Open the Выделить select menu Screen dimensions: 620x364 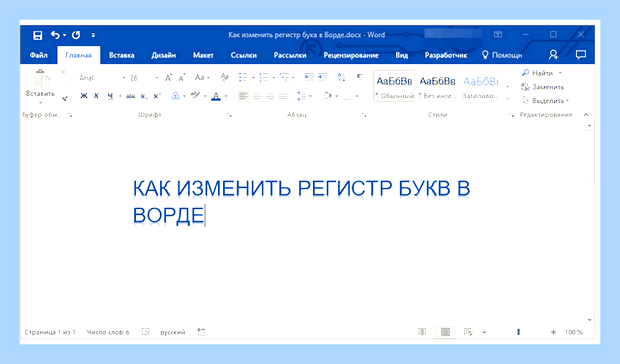pyautogui.click(x=546, y=101)
